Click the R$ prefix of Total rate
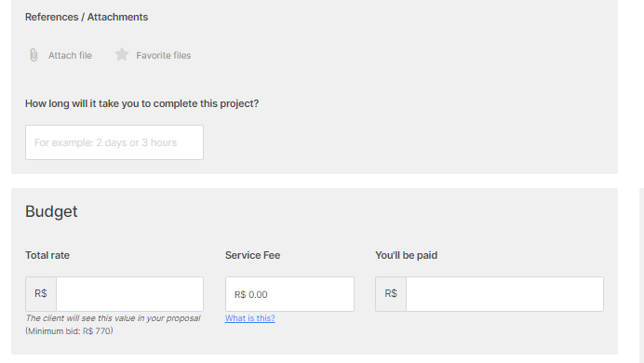This screenshot has width=644, height=363. coord(41,294)
